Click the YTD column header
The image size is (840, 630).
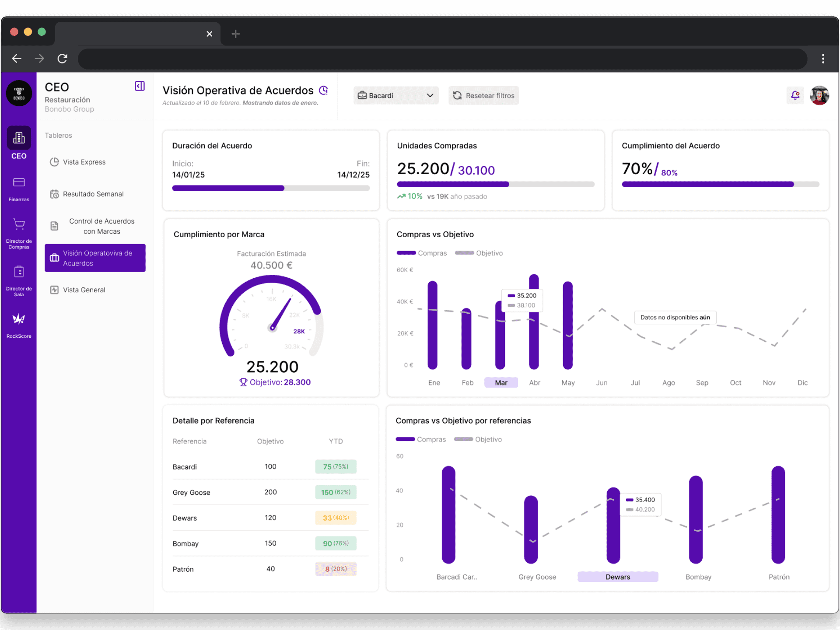click(x=336, y=441)
